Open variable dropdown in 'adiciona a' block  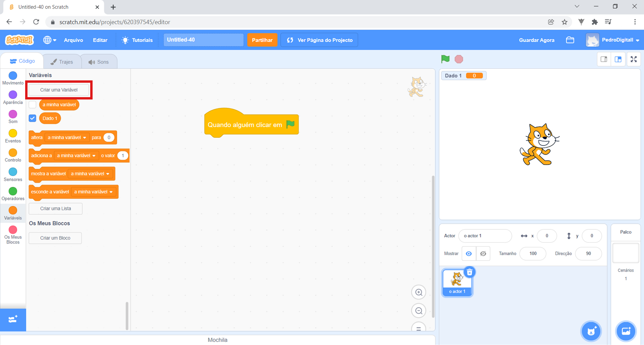(x=76, y=155)
